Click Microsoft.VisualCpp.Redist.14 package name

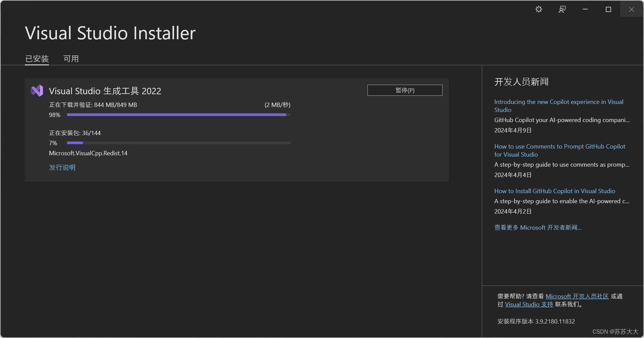point(88,153)
